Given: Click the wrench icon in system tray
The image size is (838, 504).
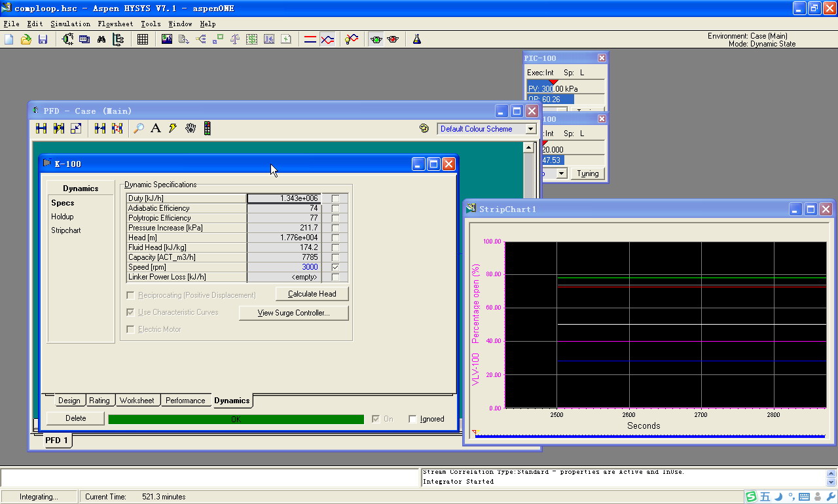Looking at the screenshot, I should [x=831, y=497].
